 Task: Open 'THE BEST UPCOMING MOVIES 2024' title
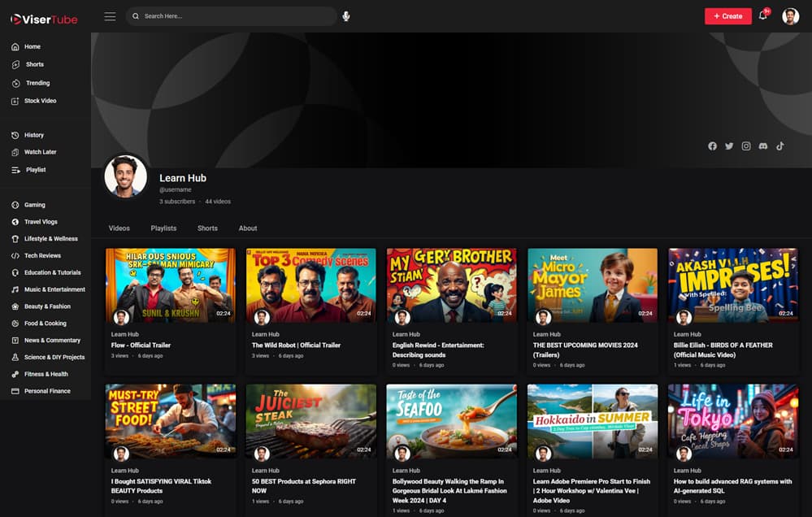tap(585, 350)
